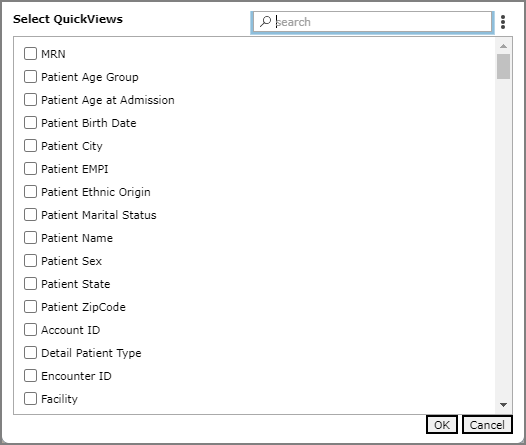This screenshot has height=445, width=526.
Task: Check the Encounter ID checkbox
Action: coord(30,376)
